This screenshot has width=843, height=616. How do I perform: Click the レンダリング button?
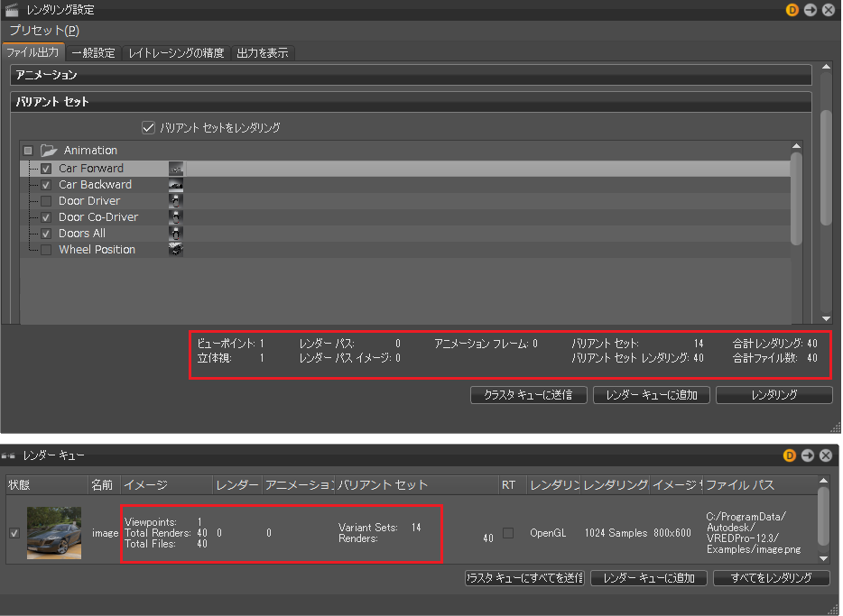click(774, 395)
